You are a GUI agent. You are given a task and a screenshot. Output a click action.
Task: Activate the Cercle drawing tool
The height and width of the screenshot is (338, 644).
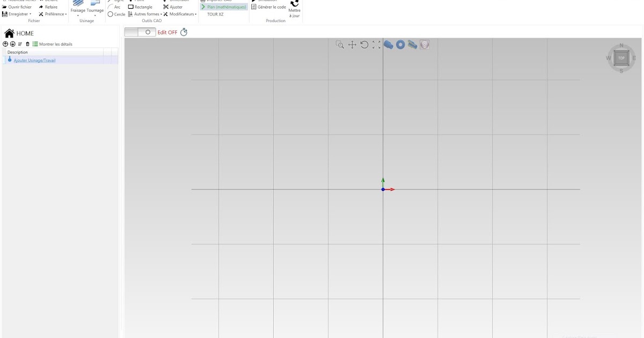coord(117,14)
